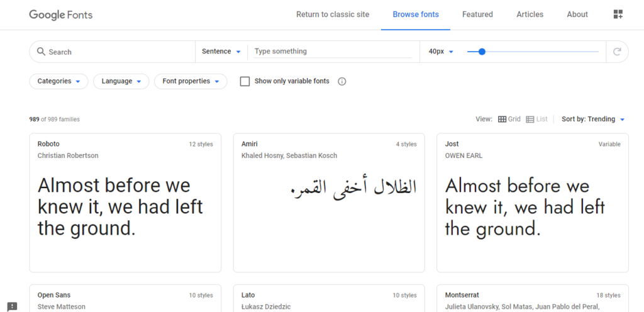Image resolution: width=644 pixels, height=312 pixels.
Task: Go to the Featured tab
Action: coord(477,14)
